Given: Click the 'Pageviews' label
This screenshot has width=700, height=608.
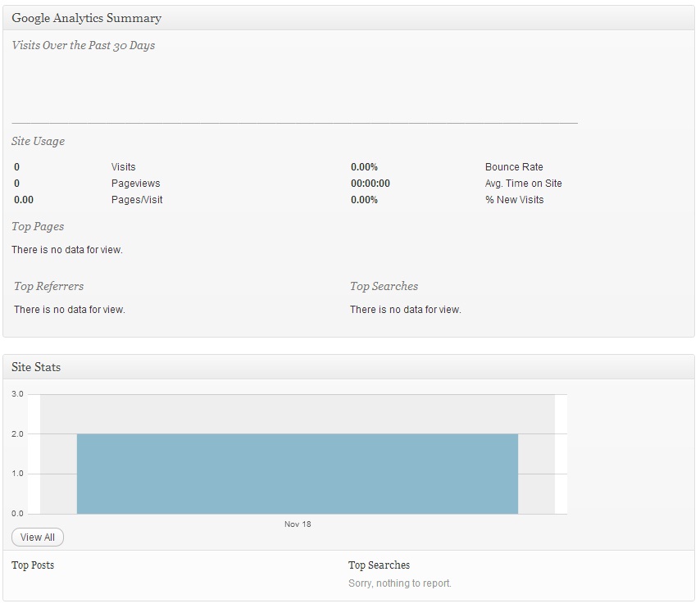Looking at the screenshot, I should 136,184.
